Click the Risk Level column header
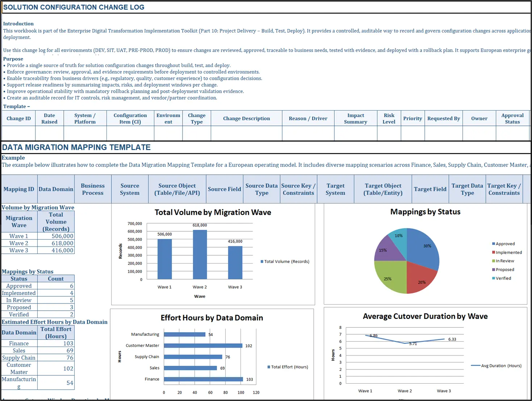Image resolution: width=532 pixels, height=401 pixels. point(389,119)
